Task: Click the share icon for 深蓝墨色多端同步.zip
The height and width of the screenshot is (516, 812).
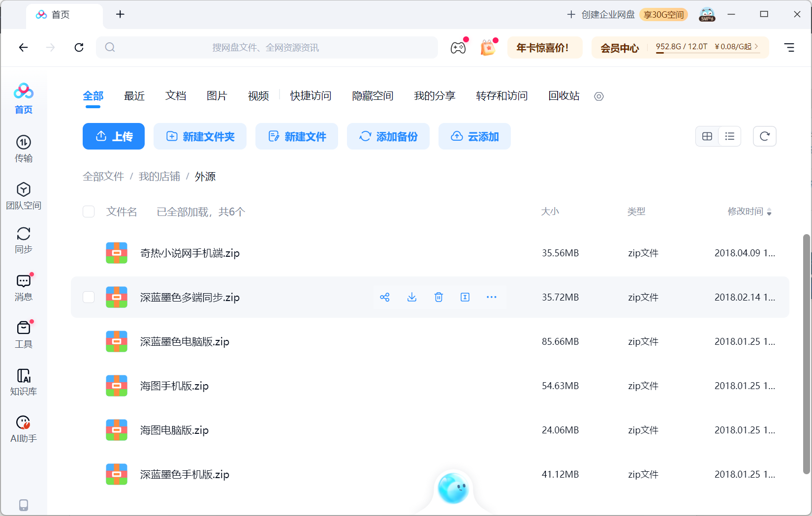Action: (x=385, y=297)
